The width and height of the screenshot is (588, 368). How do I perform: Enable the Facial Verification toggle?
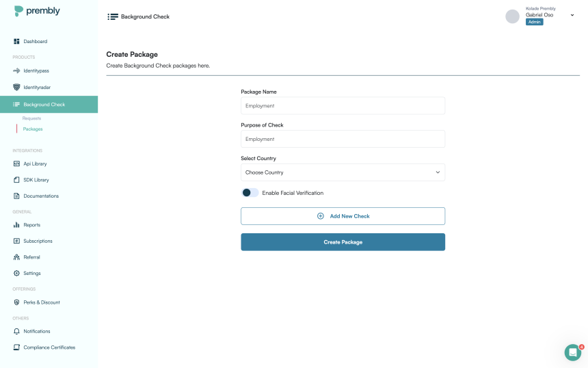tap(250, 193)
